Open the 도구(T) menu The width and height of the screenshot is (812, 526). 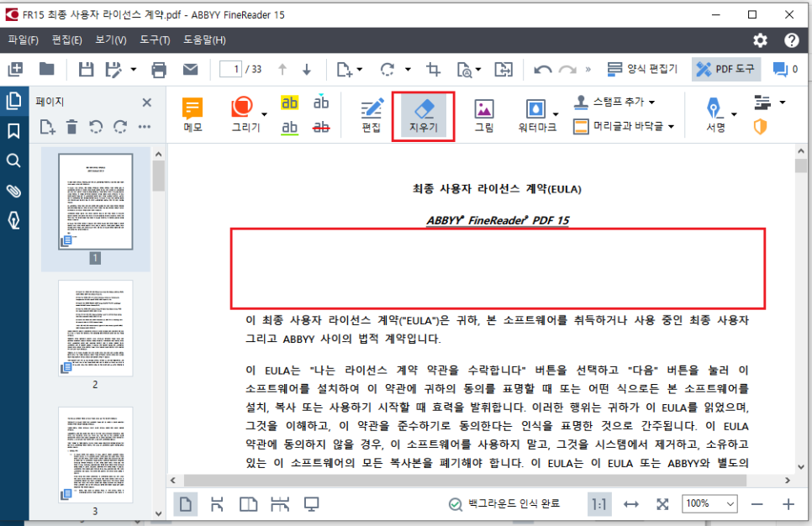155,39
